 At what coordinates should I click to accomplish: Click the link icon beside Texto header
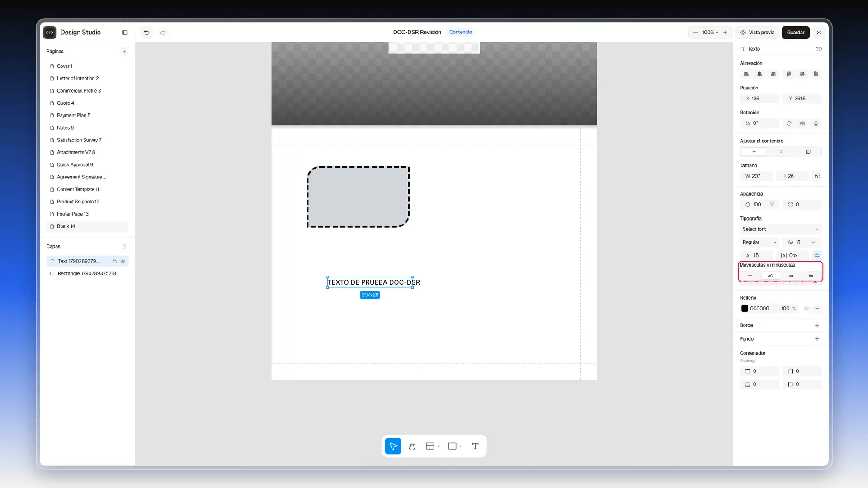[819, 49]
